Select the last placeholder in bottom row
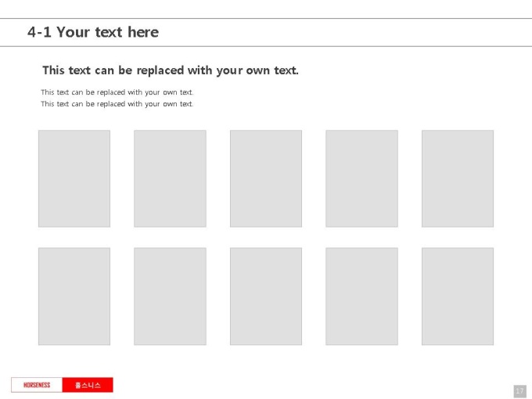 pyautogui.click(x=458, y=297)
